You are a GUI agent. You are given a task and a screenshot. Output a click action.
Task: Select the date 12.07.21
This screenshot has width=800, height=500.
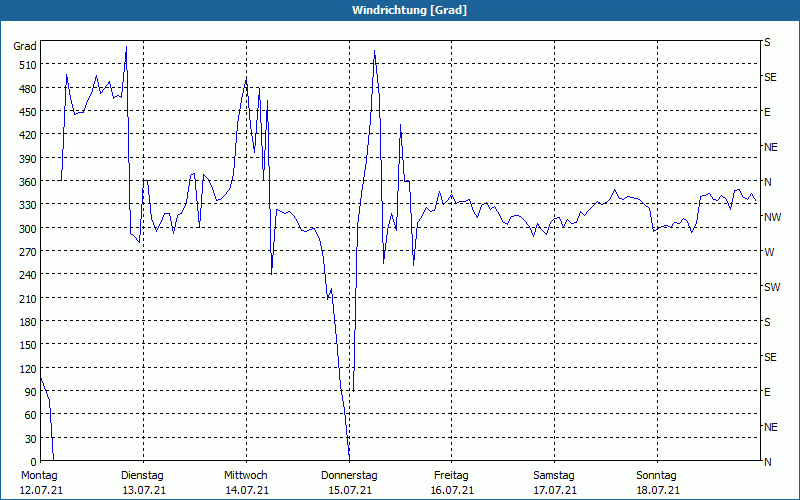41,491
